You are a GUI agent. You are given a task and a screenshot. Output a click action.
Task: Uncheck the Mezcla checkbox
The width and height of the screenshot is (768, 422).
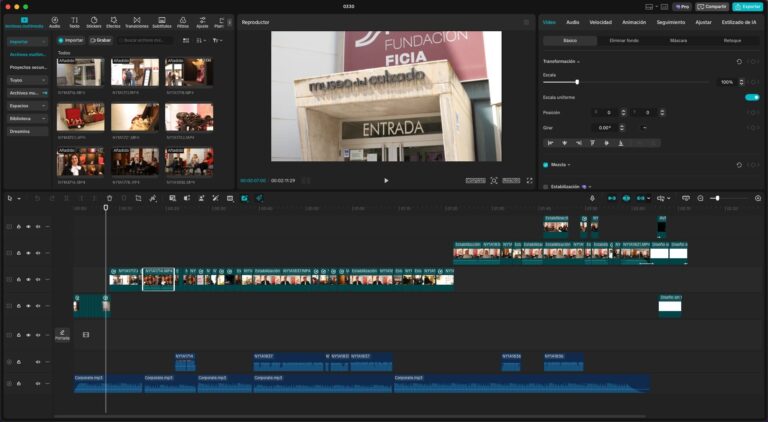coord(546,165)
